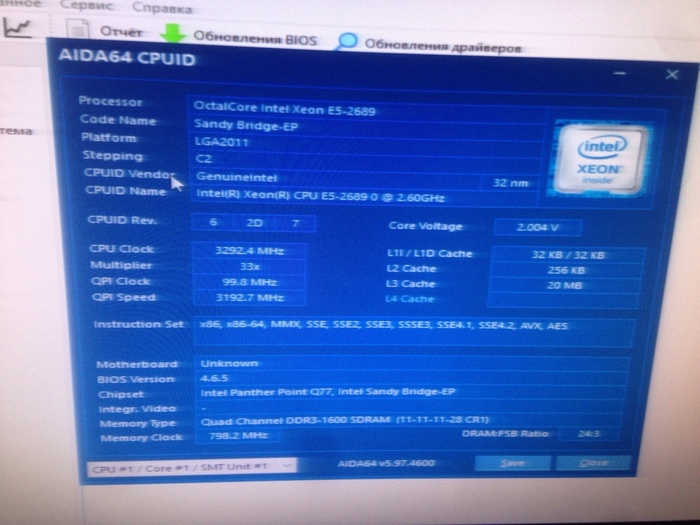Click the 32 KB / 32 KB L1 cache value
Viewport: 700px width, 525px height.
point(567,255)
